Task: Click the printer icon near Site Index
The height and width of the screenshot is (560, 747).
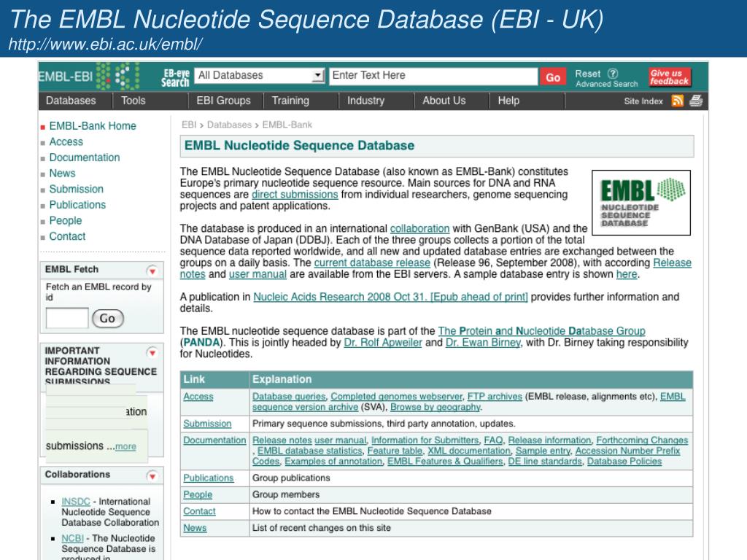Action: 696,101
